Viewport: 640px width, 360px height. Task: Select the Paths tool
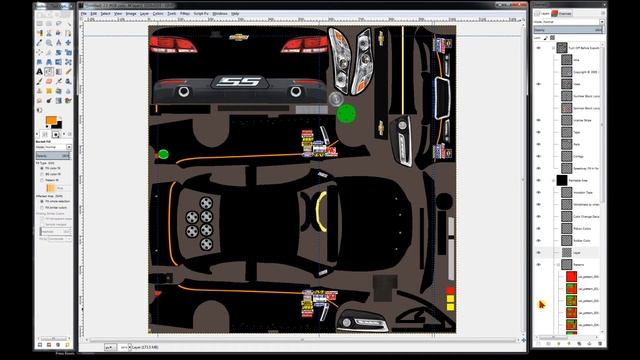coord(68,33)
